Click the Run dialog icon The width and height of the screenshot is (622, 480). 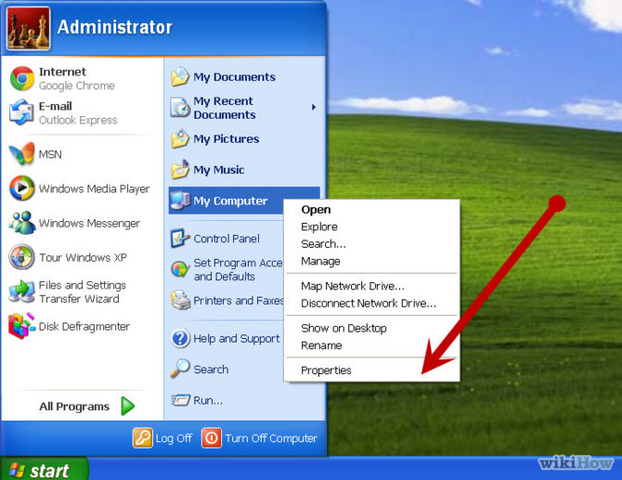180,400
